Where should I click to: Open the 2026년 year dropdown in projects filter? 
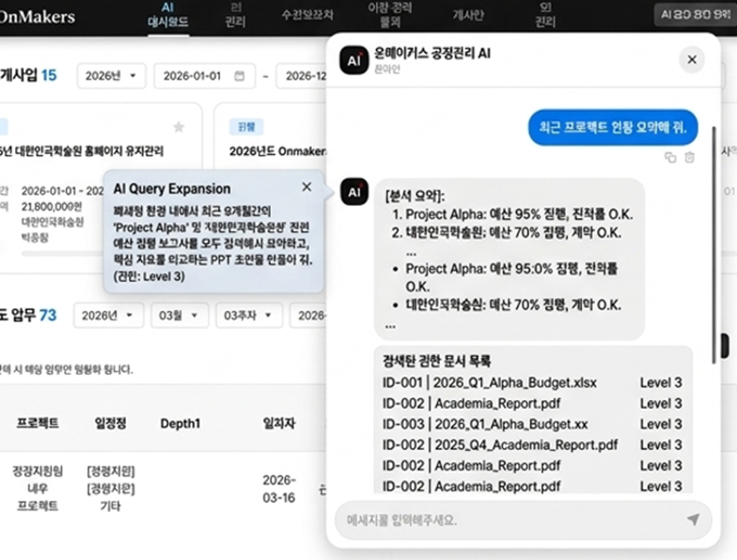(x=111, y=75)
